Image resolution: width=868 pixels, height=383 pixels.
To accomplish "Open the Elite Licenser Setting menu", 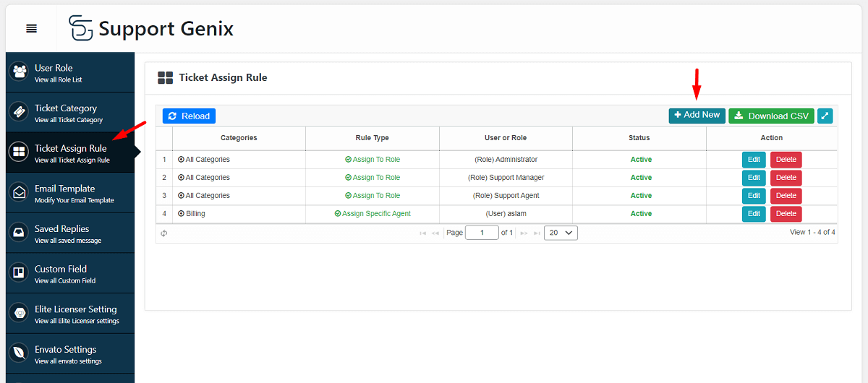I will point(75,313).
